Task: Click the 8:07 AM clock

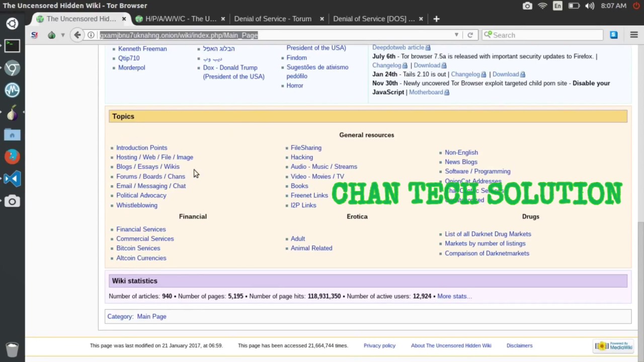Action: [614, 6]
